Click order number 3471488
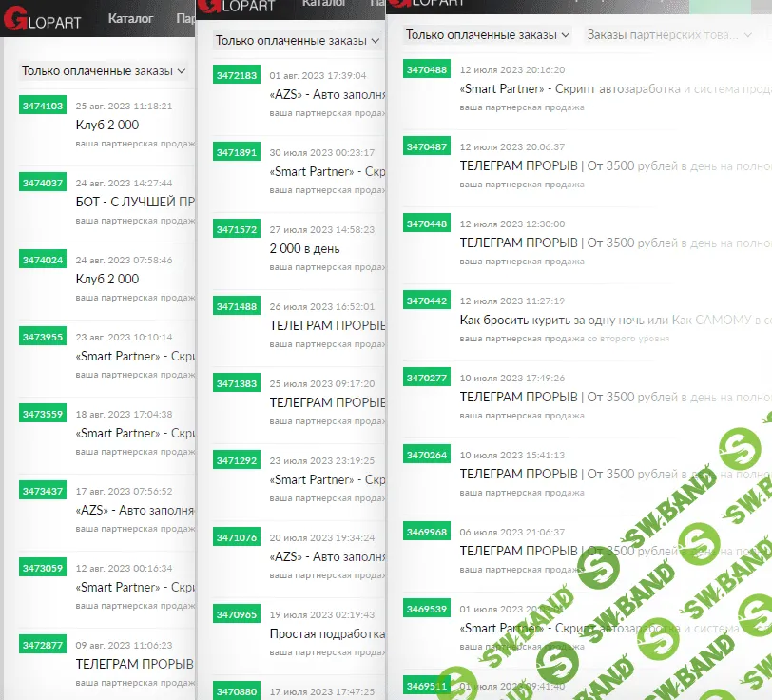 click(237, 306)
